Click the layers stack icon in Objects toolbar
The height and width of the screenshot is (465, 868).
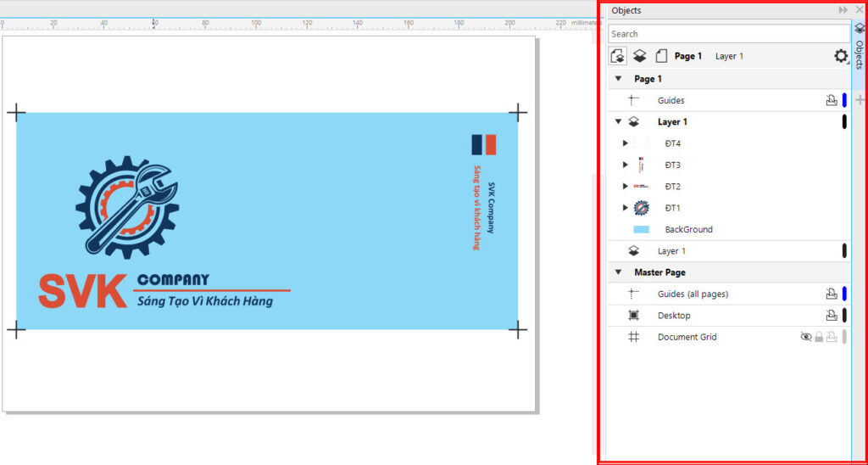pos(641,56)
